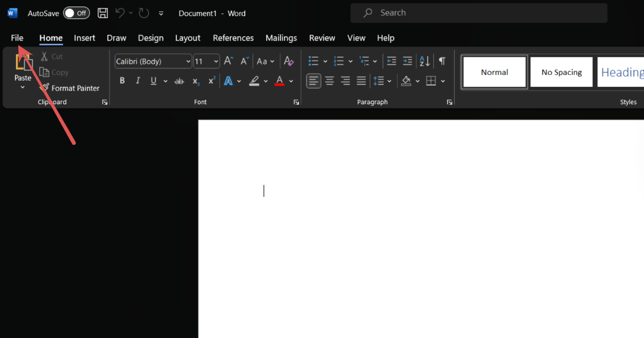Toggle Bold formatting

122,81
